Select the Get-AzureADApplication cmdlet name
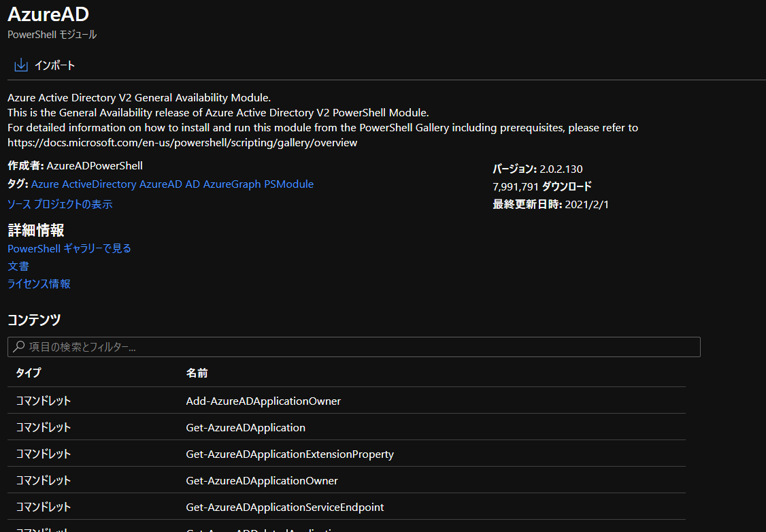The image size is (766, 532). pyautogui.click(x=246, y=427)
